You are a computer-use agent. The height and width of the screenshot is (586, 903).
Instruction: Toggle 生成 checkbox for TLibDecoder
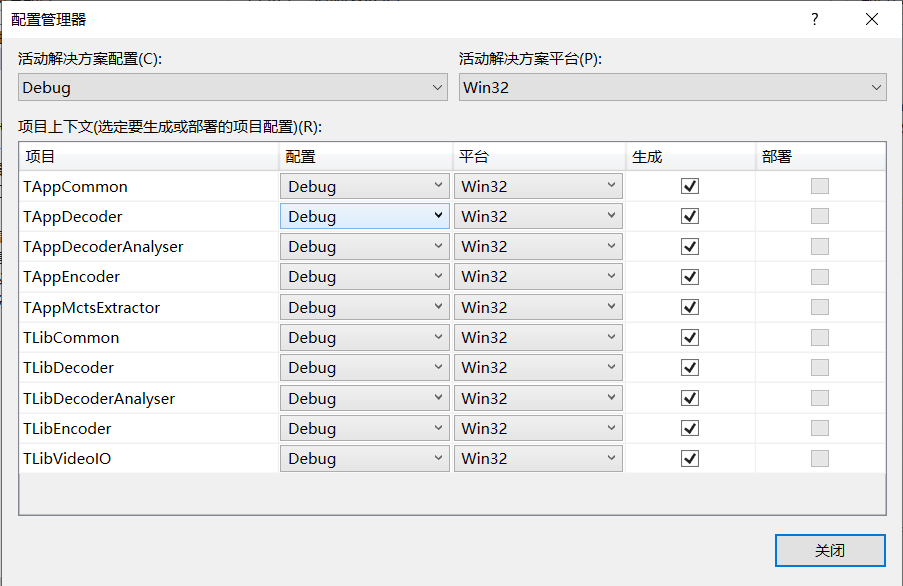[x=690, y=367]
